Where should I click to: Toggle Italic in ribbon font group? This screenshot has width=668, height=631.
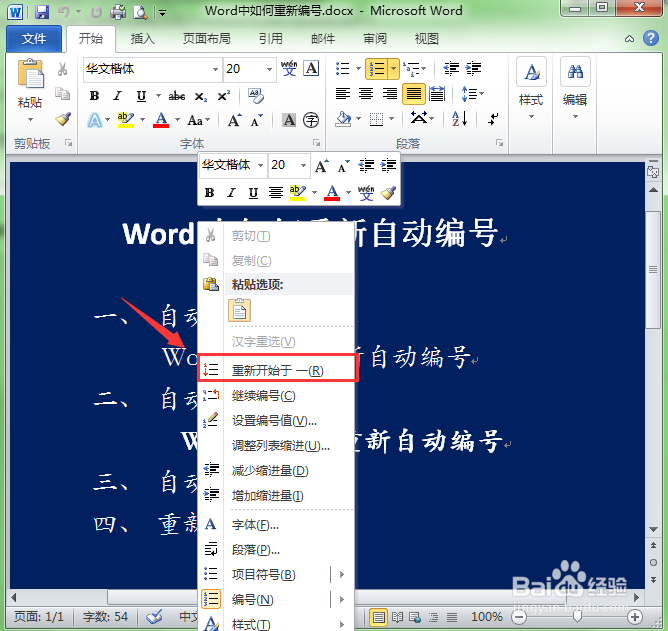(118, 96)
